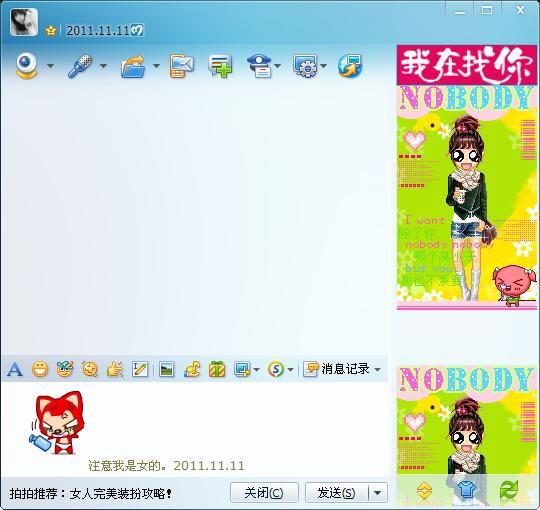
Task: Click the red fox sticker in the input box
Action: [58, 423]
